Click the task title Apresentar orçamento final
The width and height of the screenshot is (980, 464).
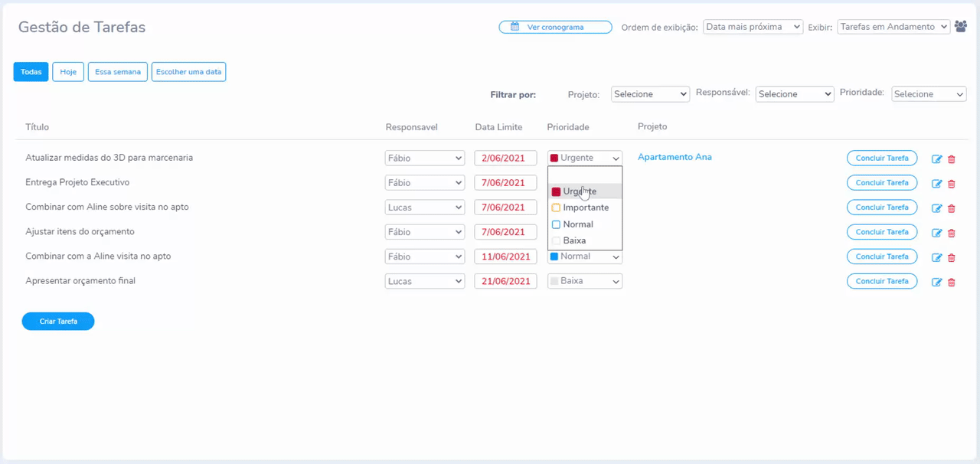pos(80,281)
